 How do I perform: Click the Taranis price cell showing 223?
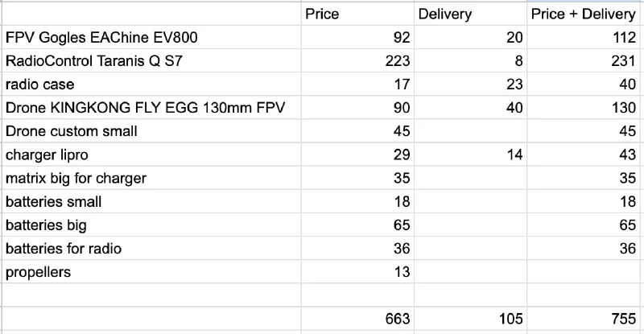click(x=358, y=61)
